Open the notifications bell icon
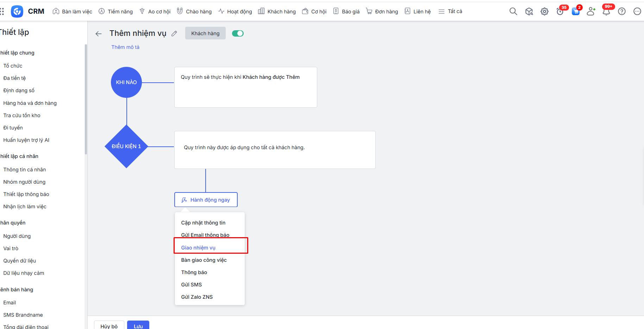The image size is (644, 329). 606,12
